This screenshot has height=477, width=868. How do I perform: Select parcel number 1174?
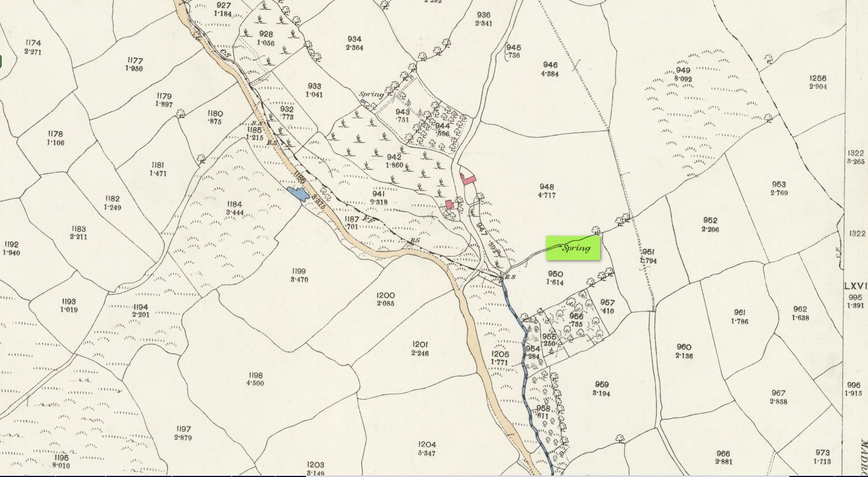[x=32, y=43]
